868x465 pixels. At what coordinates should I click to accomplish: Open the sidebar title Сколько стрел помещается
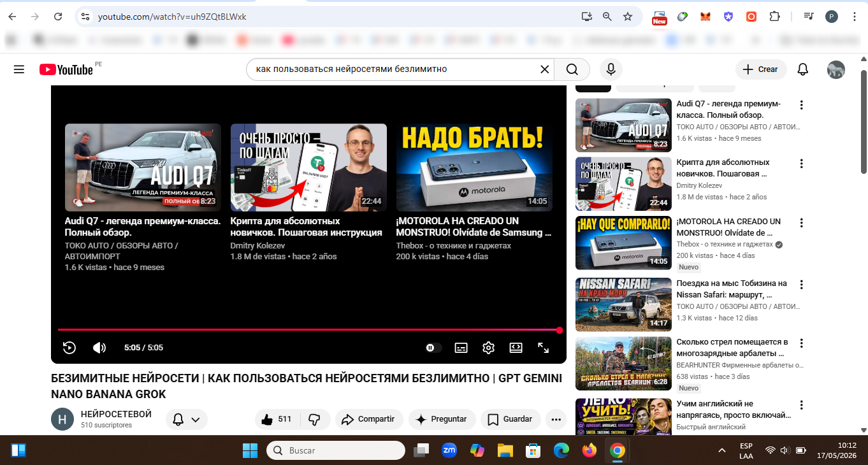732,348
